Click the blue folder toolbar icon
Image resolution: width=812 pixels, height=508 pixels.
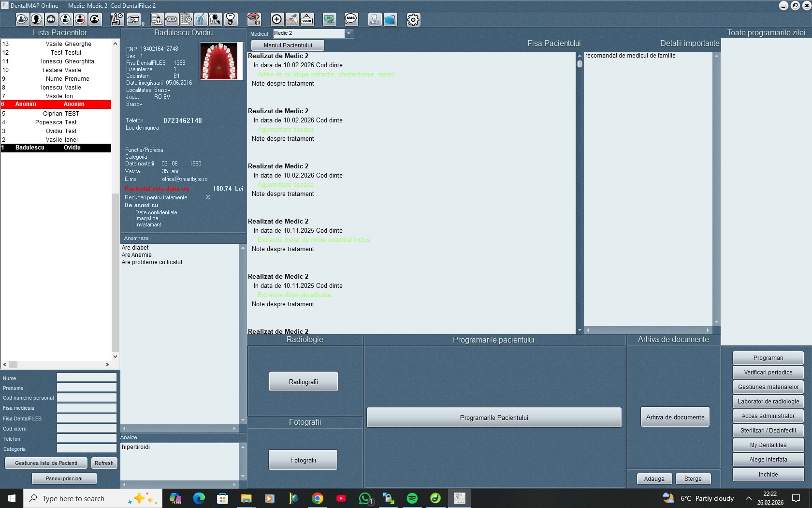coord(390,19)
